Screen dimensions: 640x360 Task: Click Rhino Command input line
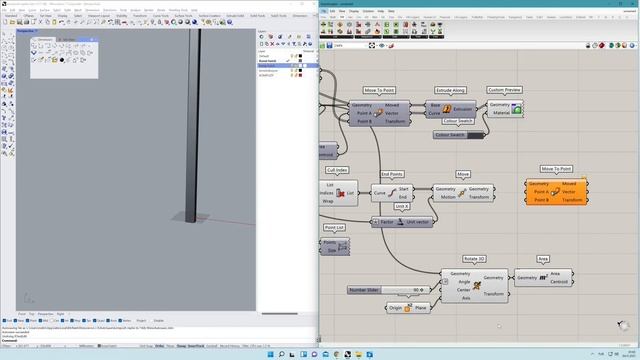coord(159,340)
